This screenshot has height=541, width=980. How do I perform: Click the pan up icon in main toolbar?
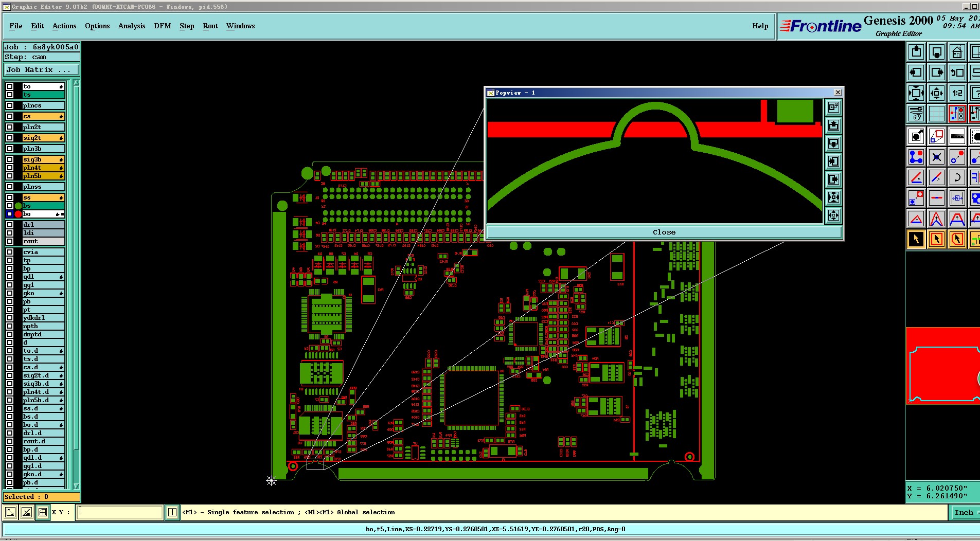[916, 52]
